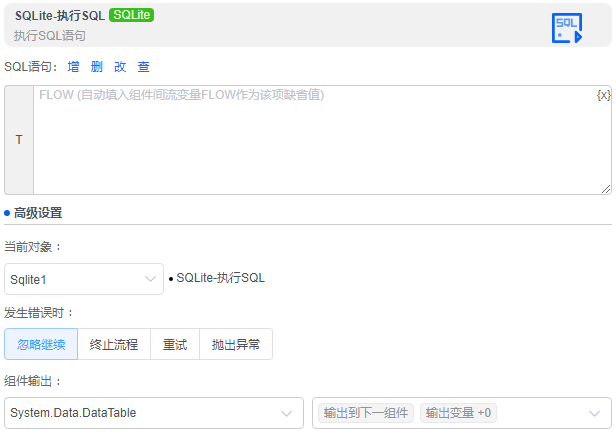
Task: Click the {x} variable insert icon
Action: click(603, 95)
